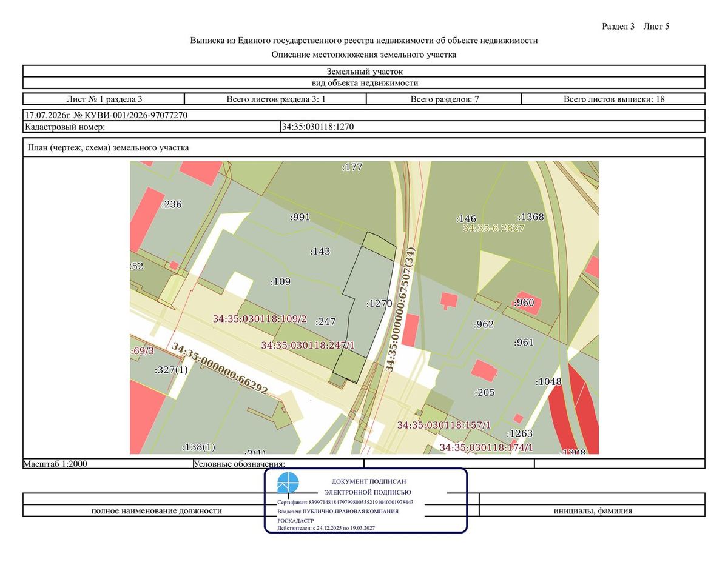Click the road label '34:35:000000:66292'
The height and width of the screenshot is (562, 728).
220,370
